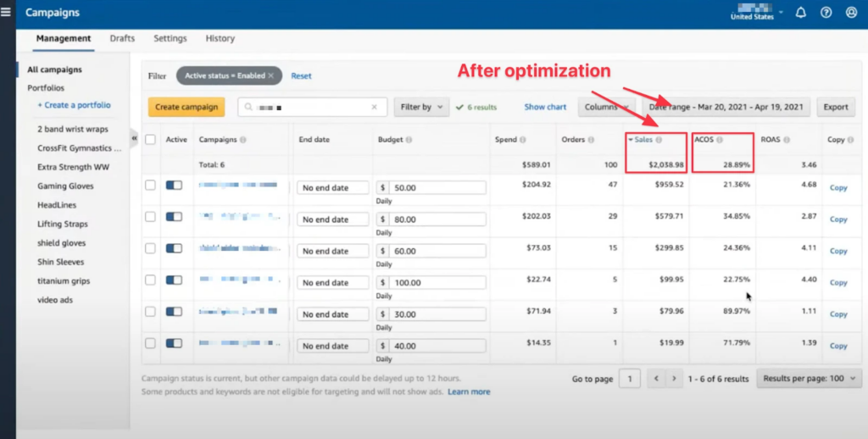Focus the campaign search field
Screen dimensions: 868x439
312,107
